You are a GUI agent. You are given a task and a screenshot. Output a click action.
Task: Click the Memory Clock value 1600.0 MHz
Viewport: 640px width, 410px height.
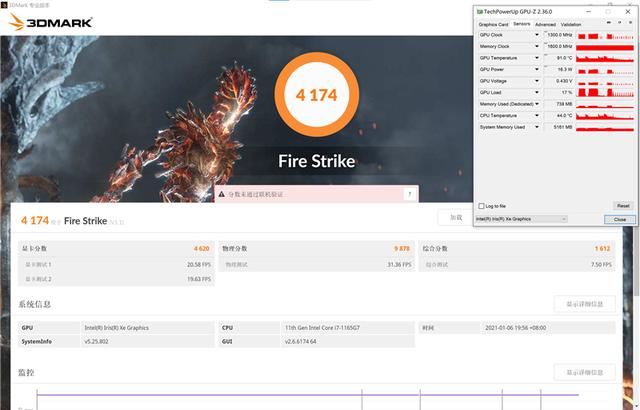point(558,47)
